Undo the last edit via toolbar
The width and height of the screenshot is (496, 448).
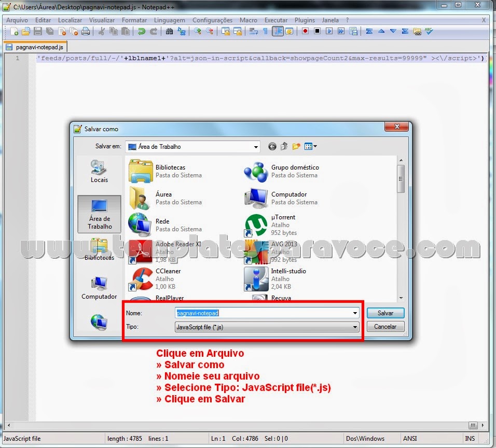(x=141, y=31)
